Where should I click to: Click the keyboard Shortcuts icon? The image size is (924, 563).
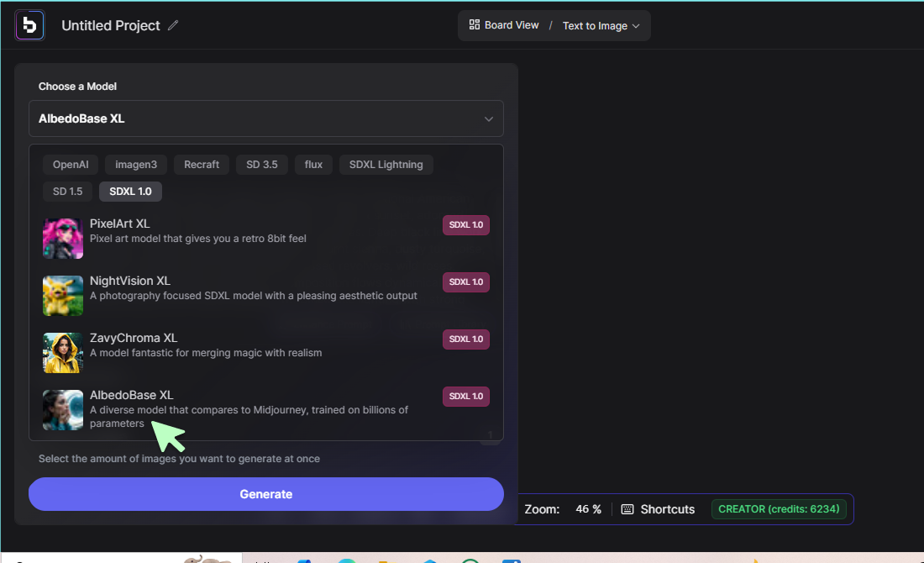click(627, 509)
